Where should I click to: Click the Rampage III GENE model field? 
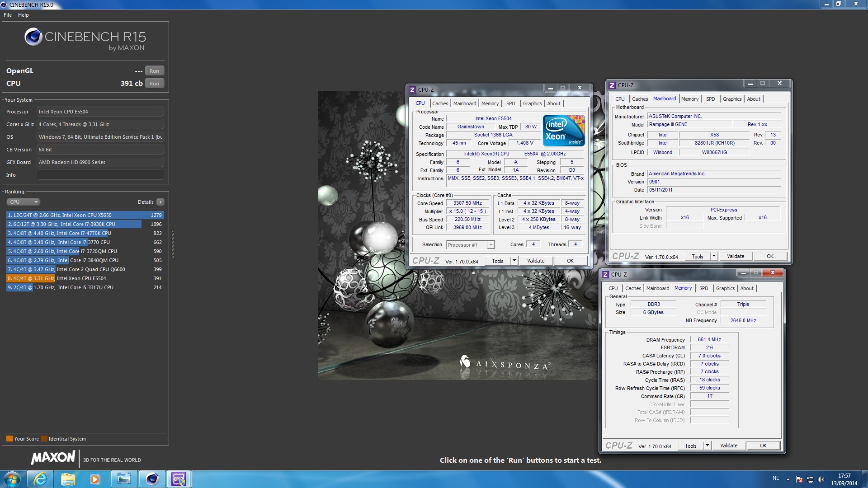[689, 125]
